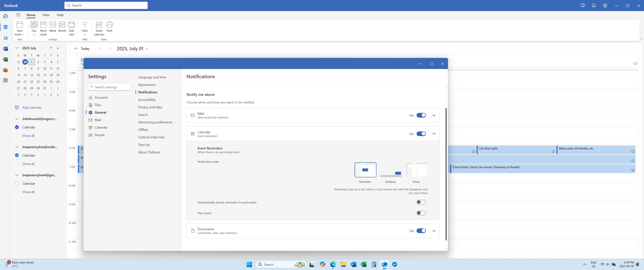Switch to the View ribbon tab
This screenshot has height=270, width=644.
pyautogui.click(x=46, y=15)
